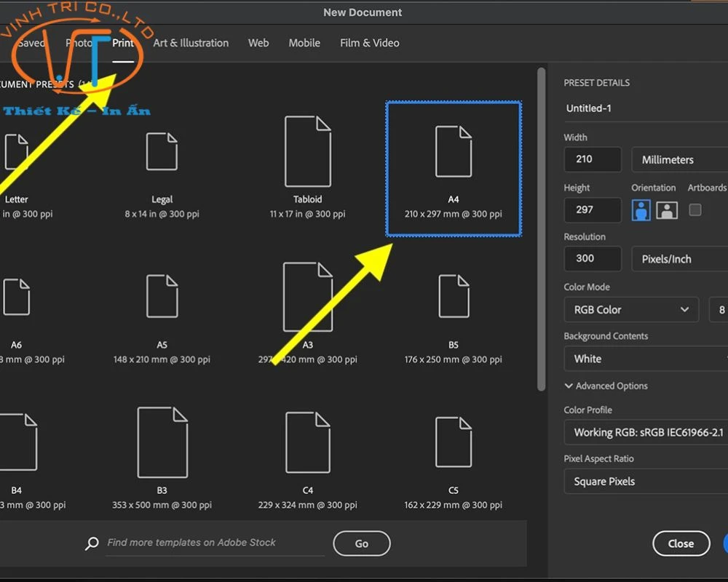This screenshot has width=728, height=582.
Task: Click the Adobe Stock search field
Action: pos(215,543)
